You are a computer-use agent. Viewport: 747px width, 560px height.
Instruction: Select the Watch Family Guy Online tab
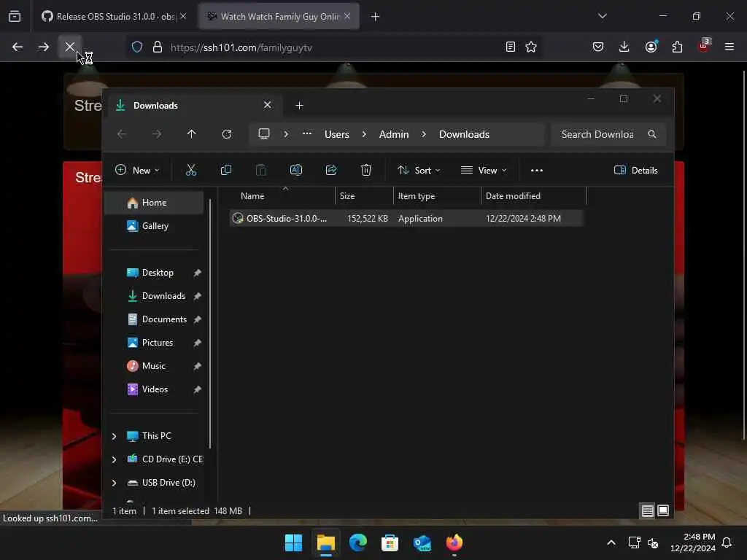279,17
